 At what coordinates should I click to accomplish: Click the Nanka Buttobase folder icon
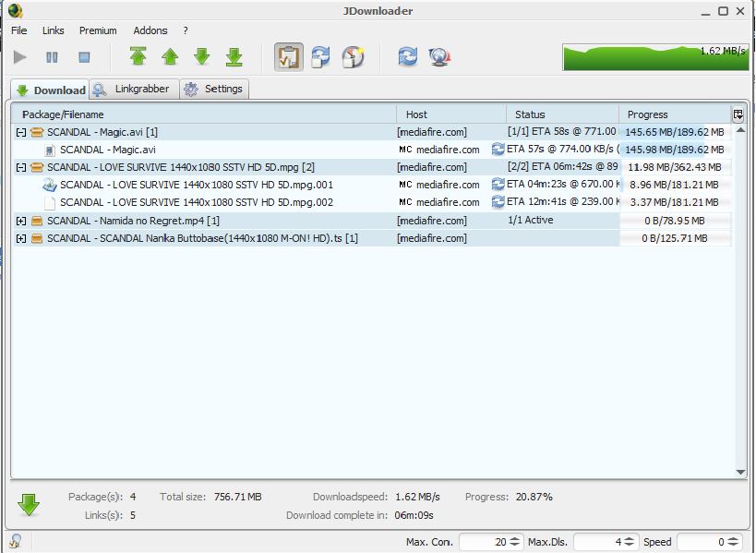[37, 238]
